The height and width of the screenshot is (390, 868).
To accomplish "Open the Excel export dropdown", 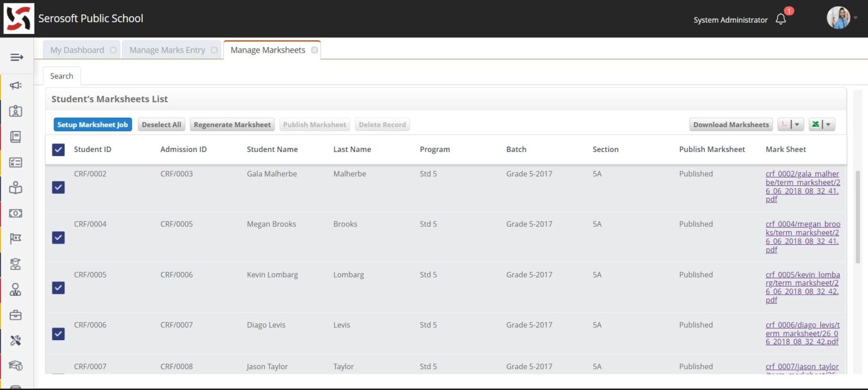I will pos(822,125).
